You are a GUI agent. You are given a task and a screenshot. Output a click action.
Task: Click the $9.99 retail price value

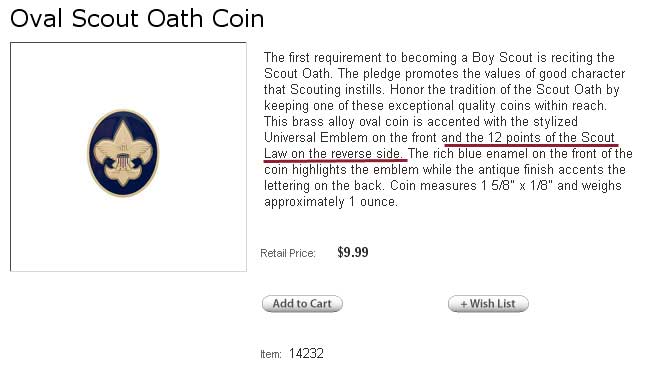click(x=353, y=252)
